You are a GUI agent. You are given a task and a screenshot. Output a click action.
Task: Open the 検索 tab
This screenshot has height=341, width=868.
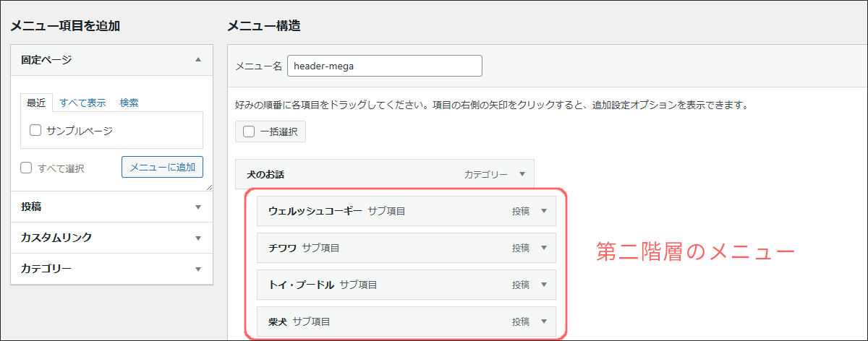point(129,103)
